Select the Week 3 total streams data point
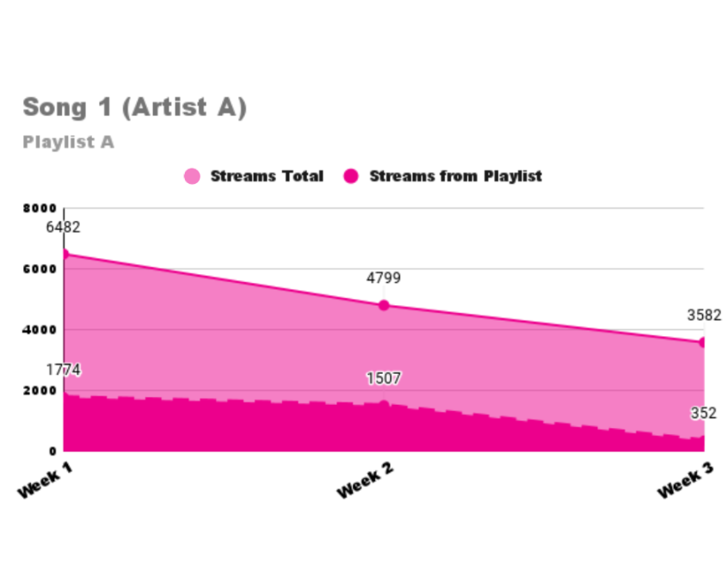The width and height of the screenshot is (727, 588). [x=703, y=342]
